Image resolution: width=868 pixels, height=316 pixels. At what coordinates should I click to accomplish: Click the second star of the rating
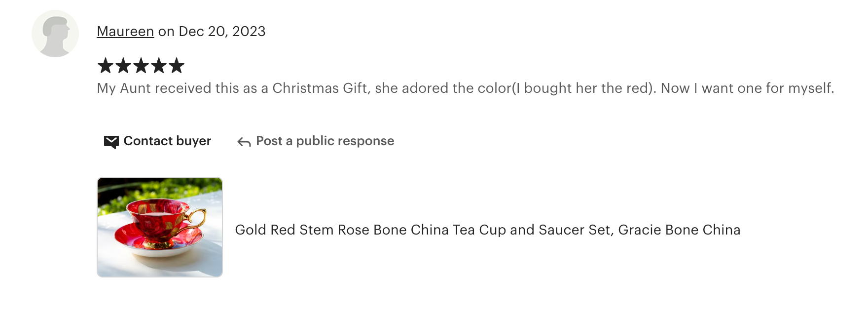coord(123,66)
